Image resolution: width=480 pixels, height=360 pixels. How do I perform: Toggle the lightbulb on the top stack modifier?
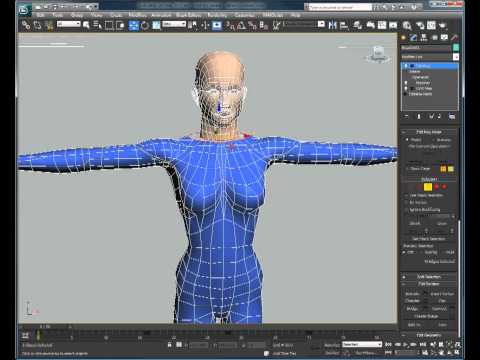(406, 66)
